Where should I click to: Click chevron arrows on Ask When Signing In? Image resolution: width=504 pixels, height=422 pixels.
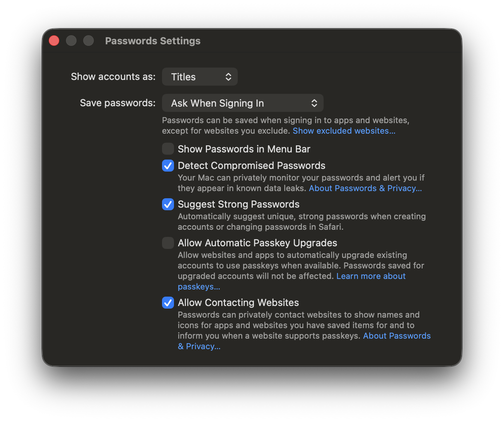click(x=314, y=103)
